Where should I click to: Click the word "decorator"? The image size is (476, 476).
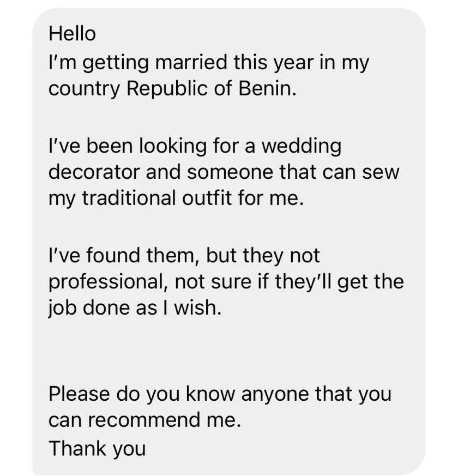tap(88, 172)
